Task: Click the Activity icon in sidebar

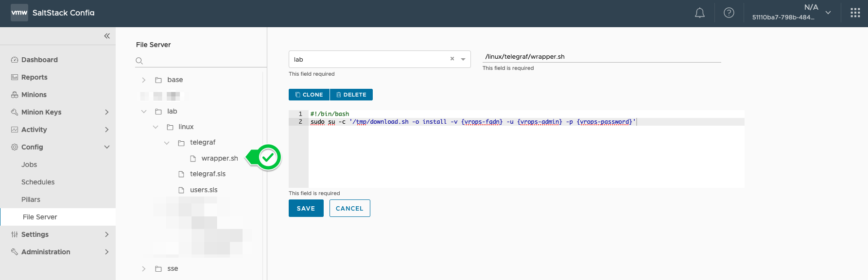Action: pyautogui.click(x=15, y=130)
